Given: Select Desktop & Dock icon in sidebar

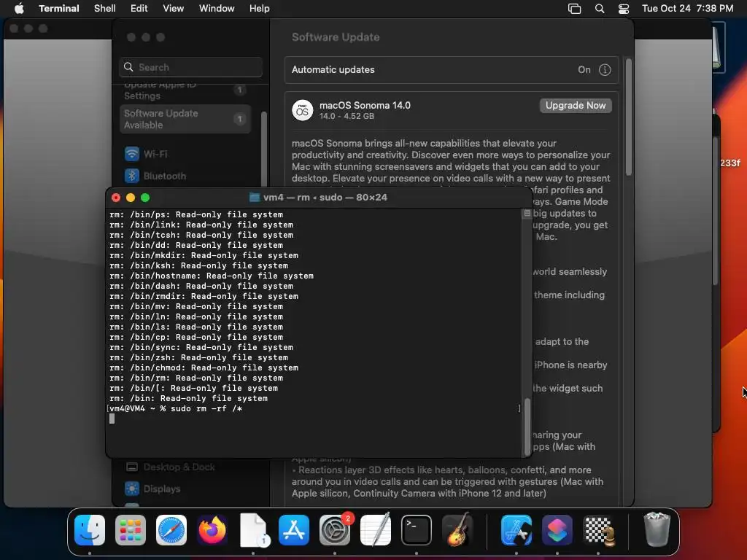Looking at the screenshot, I should click(x=132, y=467).
